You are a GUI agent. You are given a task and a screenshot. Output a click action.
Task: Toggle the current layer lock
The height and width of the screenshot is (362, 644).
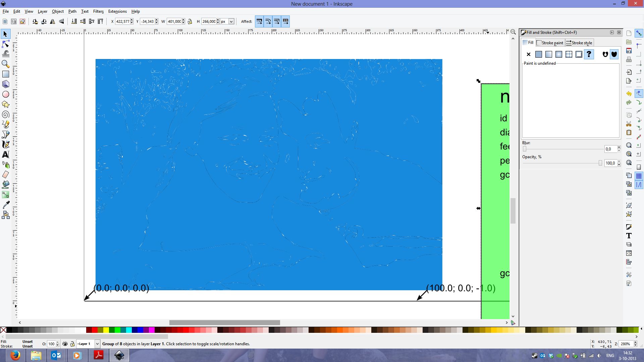[72, 344]
